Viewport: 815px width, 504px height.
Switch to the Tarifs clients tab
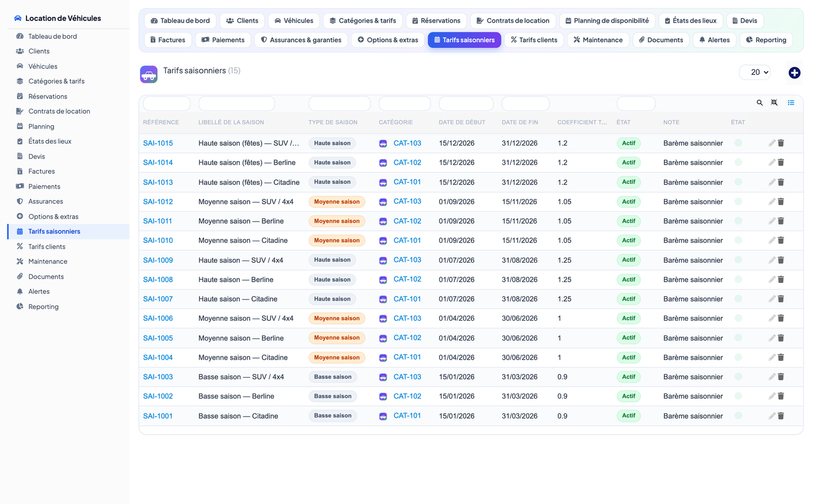[534, 40]
